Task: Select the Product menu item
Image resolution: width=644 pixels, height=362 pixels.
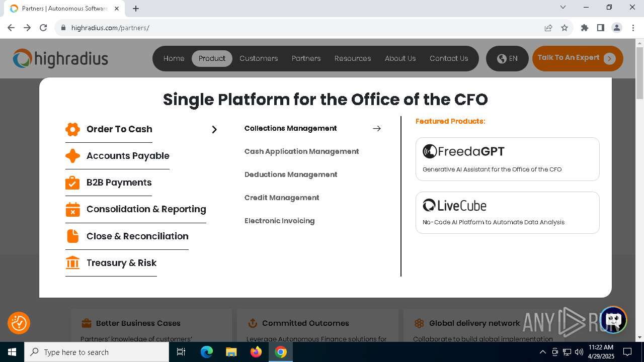Action: (x=212, y=58)
